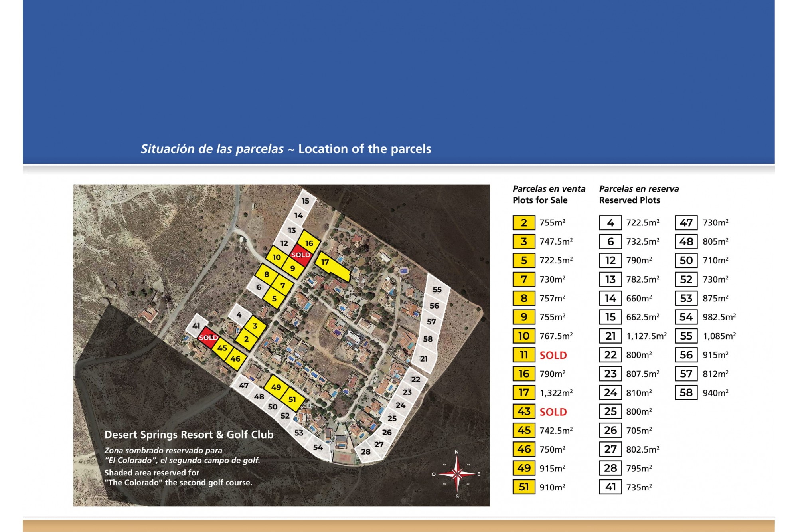Click yellow plot 16 on the aerial map

tap(308, 242)
